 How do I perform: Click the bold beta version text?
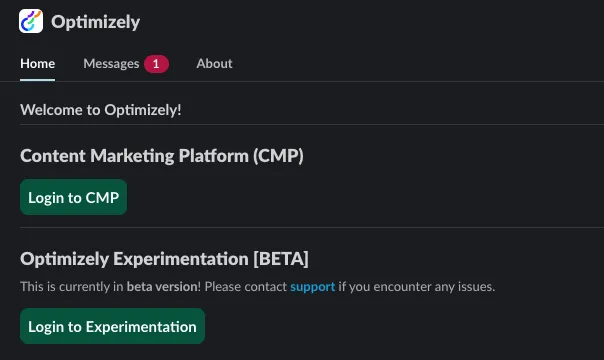pyautogui.click(x=162, y=286)
